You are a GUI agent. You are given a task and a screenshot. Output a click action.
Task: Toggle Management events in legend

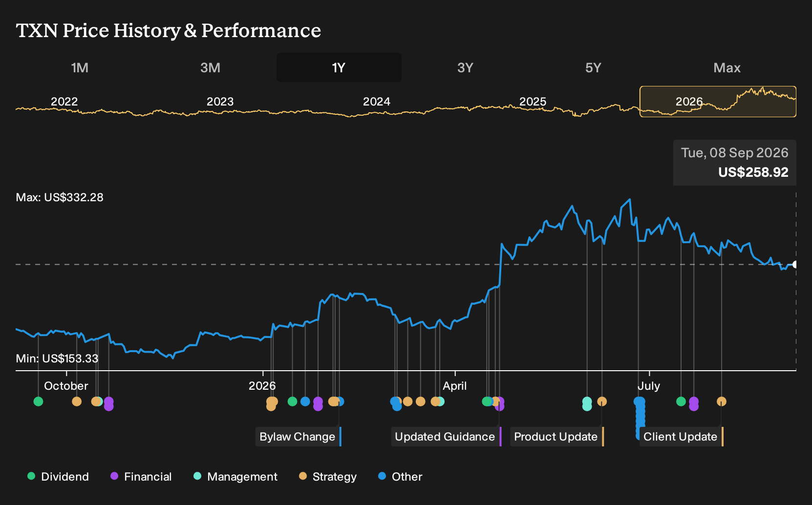point(235,477)
